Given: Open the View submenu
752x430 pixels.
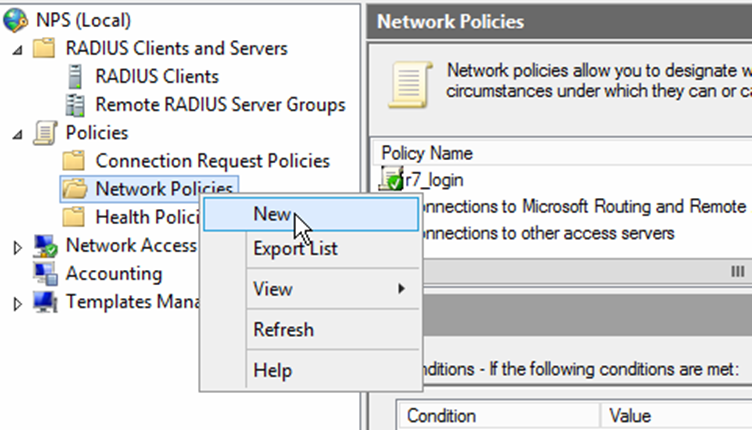Looking at the screenshot, I should pos(273,289).
